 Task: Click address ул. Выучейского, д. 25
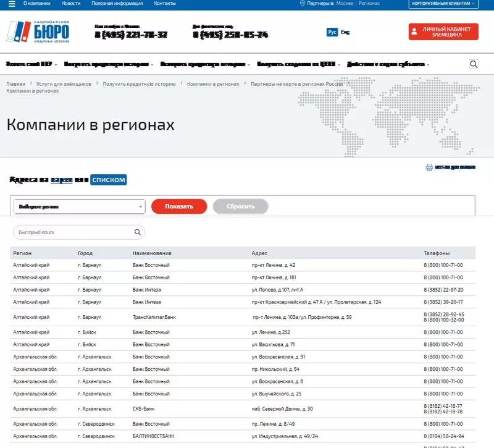[276, 394]
